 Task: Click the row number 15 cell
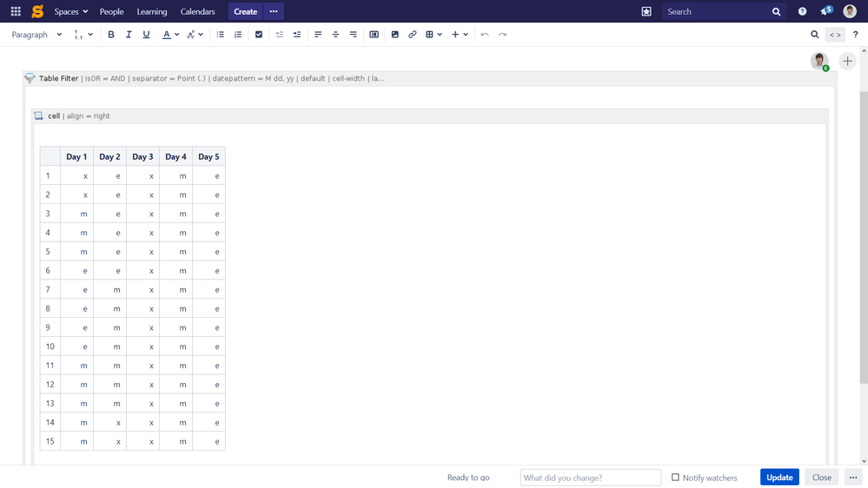[x=50, y=441]
